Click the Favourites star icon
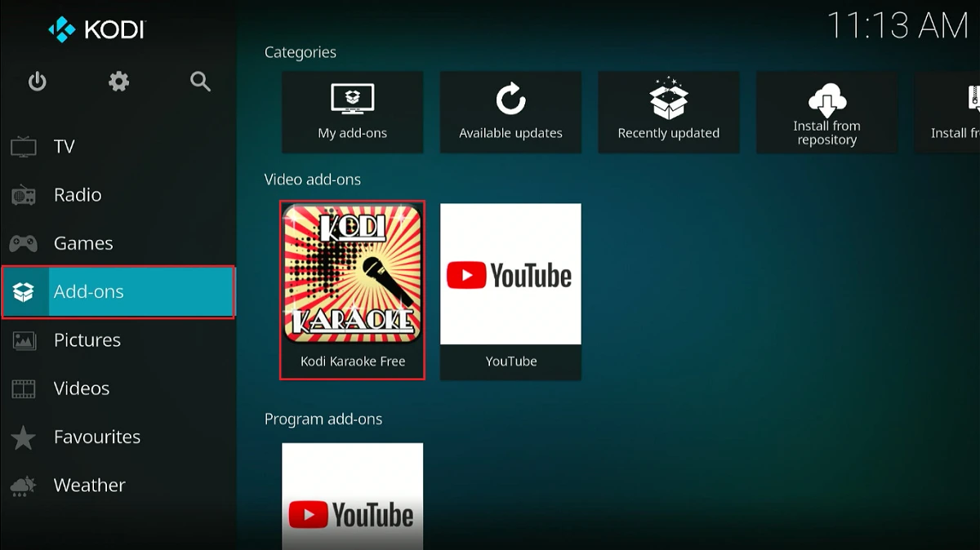Image resolution: width=980 pixels, height=550 pixels. 24,437
